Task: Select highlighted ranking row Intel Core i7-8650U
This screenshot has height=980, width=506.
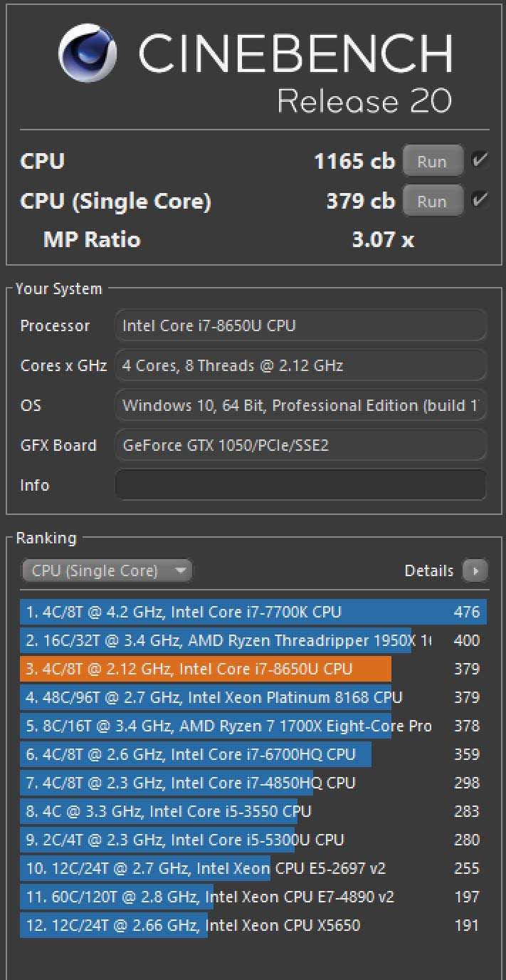Action: pyautogui.click(x=253, y=669)
